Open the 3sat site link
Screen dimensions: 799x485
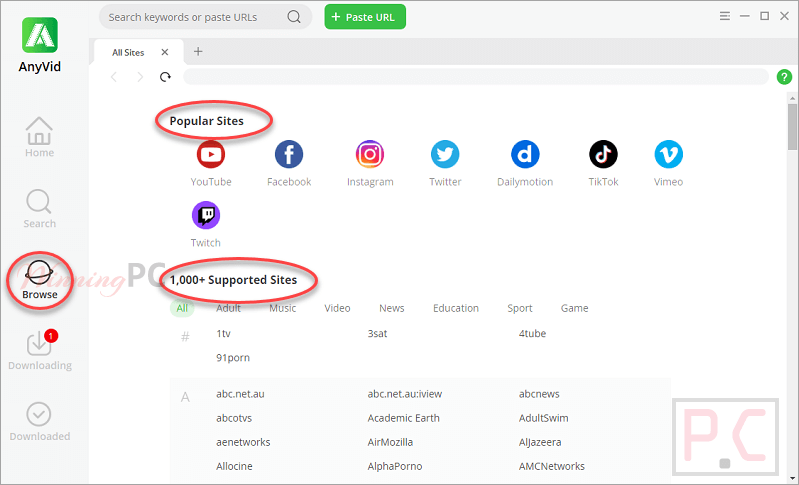377,334
